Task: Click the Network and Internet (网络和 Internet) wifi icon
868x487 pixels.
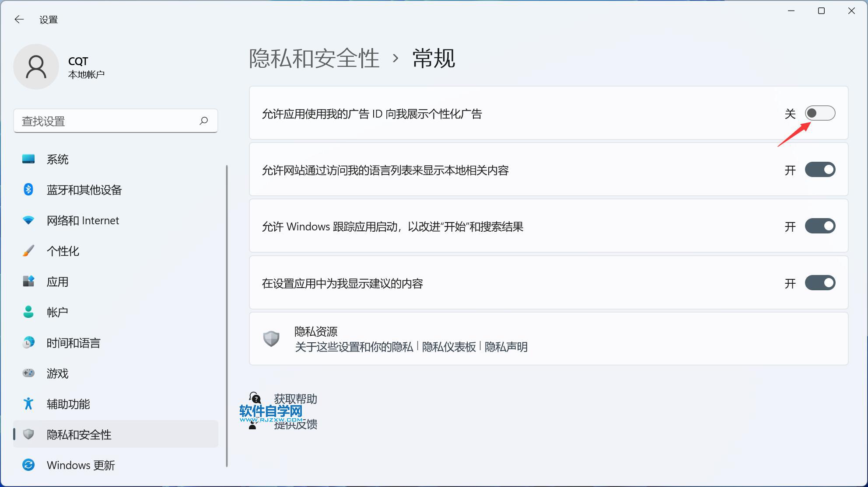Action: pos(28,220)
